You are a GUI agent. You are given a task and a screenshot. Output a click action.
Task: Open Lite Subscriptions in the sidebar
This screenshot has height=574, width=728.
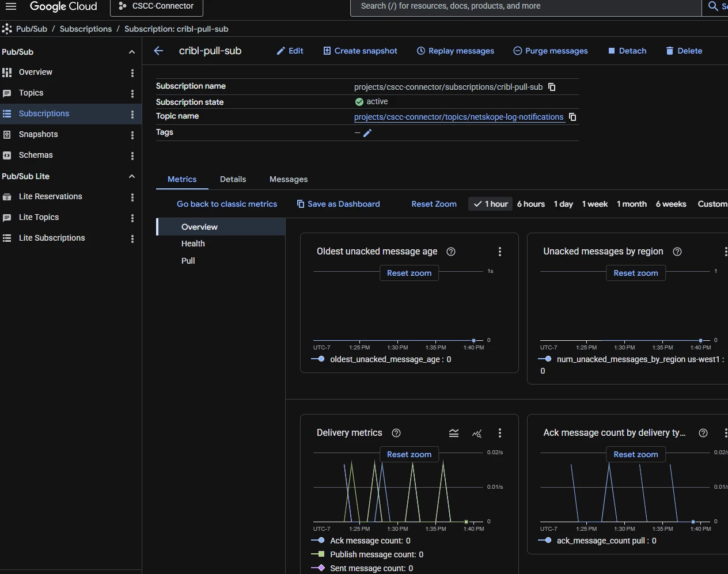click(52, 238)
